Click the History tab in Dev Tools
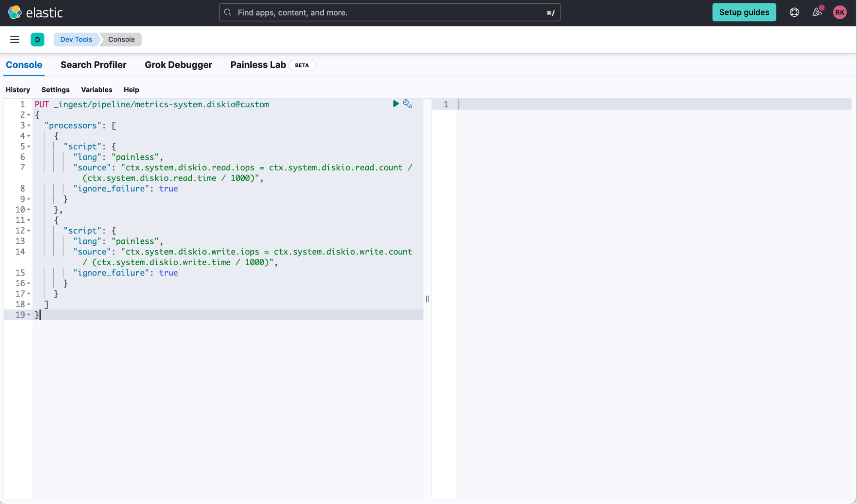857x504 pixels. (x=18, y=90)
